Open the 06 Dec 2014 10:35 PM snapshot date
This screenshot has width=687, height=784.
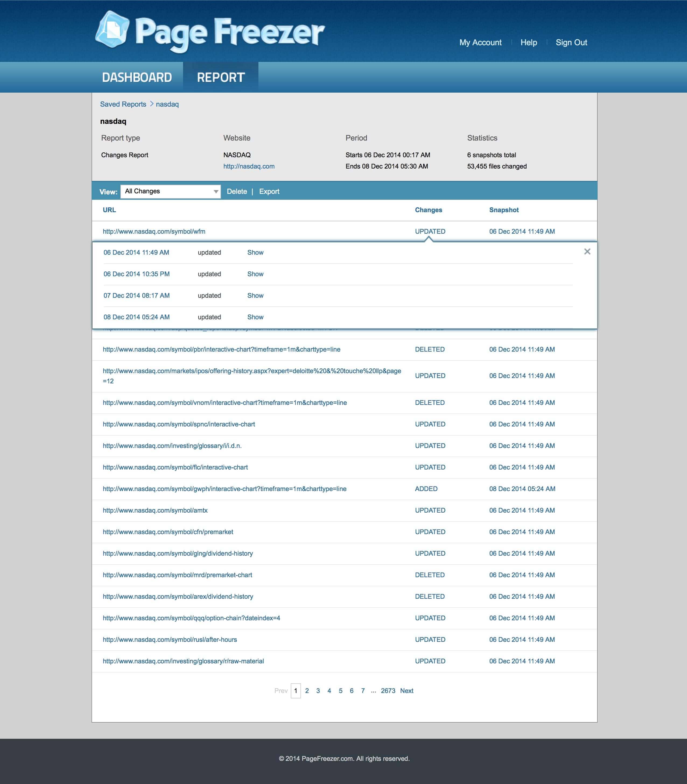[136, 274]
